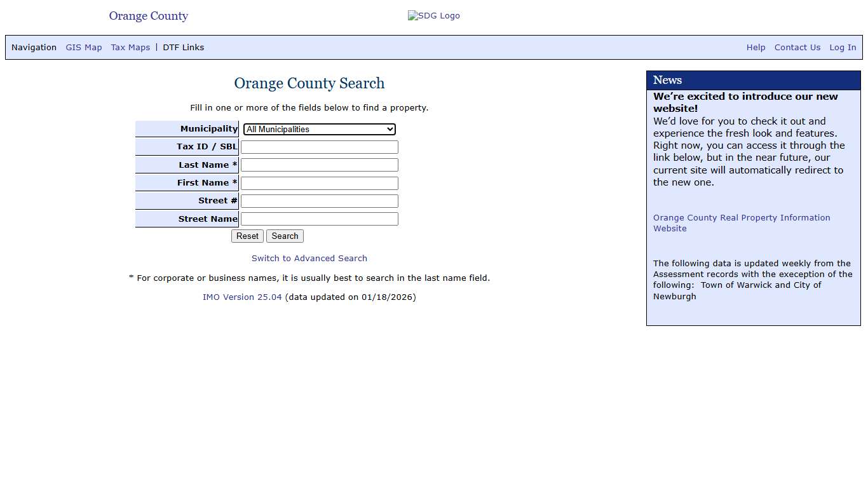Screen dimensions: 868x488
Task: Open the IMO Version 25.04 link
Action: pos(242,297)
